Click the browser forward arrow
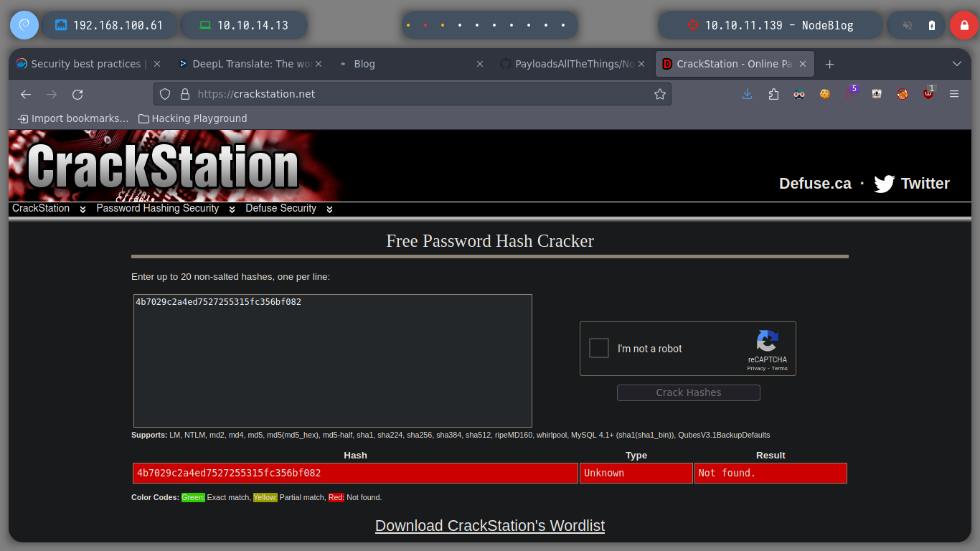Viewport: 980px width, 551px height. click(x=52, y=94)
